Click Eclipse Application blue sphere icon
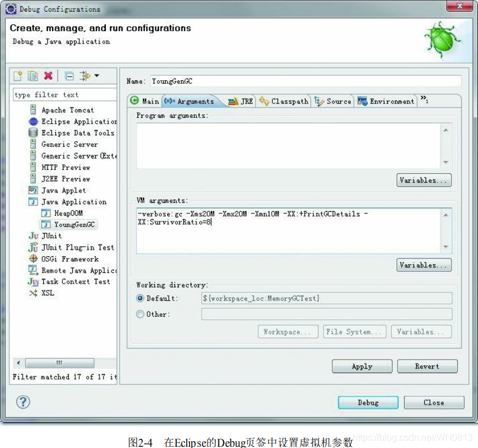This screenshot has height=448, width=478. pos(33,121)
